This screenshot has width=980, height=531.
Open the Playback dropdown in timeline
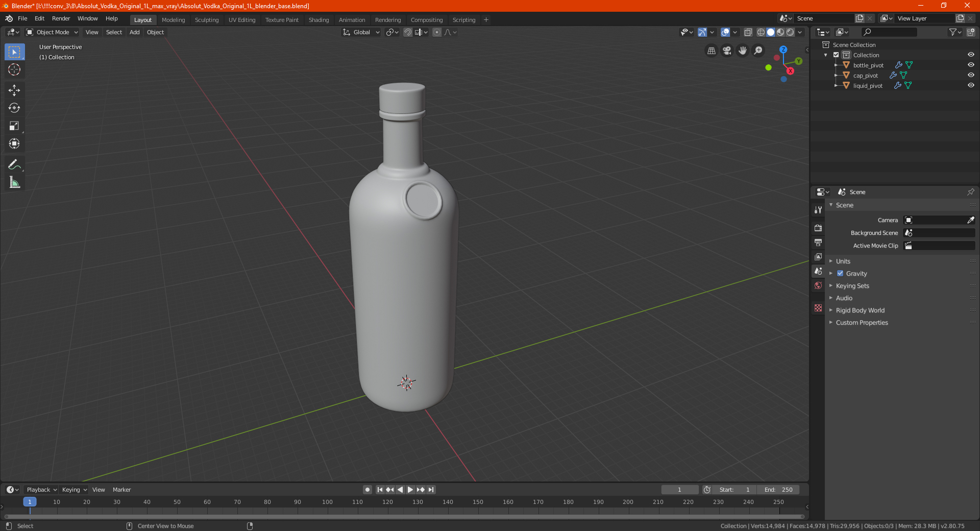coord(41,490)
